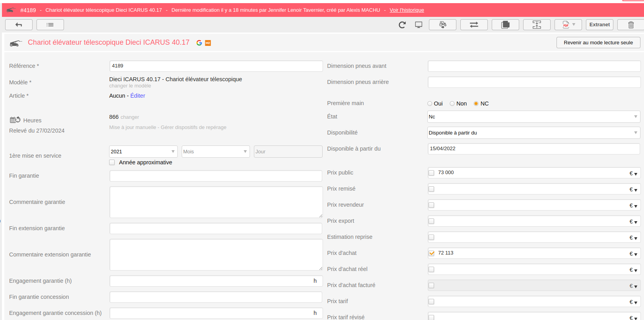Click the Commentaire extension garantie text area
Image resolution: width=644 pixels, height=320 pixels.
pyautogui.click(x=216, y=255)
